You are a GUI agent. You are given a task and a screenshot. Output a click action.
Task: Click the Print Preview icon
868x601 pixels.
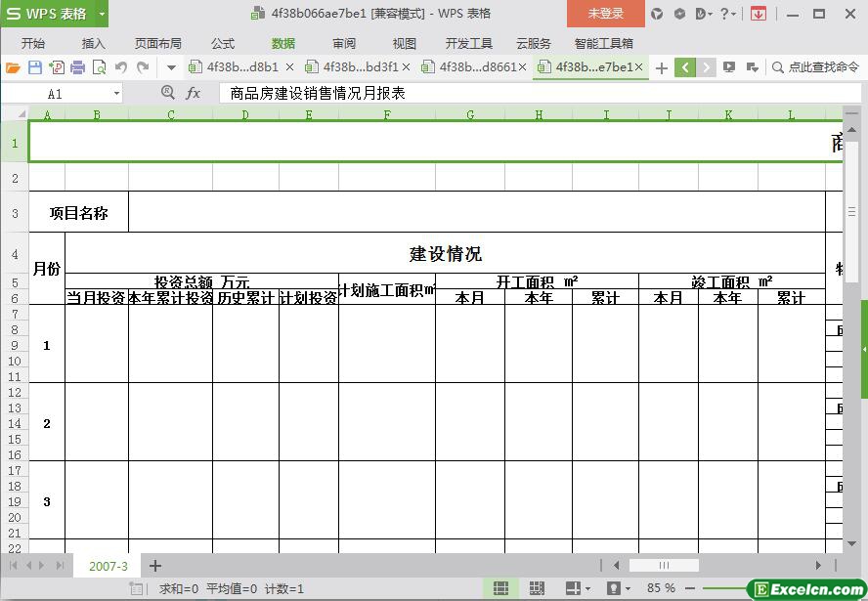coord(99,67)
